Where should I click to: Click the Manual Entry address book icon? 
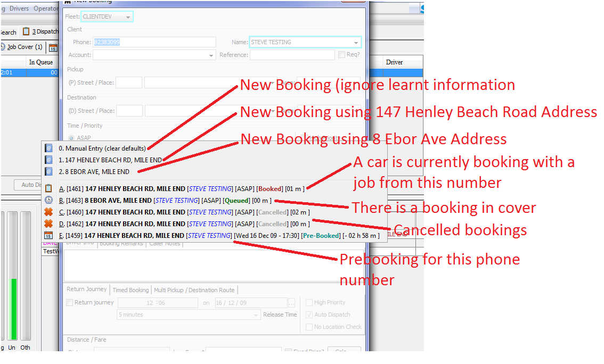[48, 148]
